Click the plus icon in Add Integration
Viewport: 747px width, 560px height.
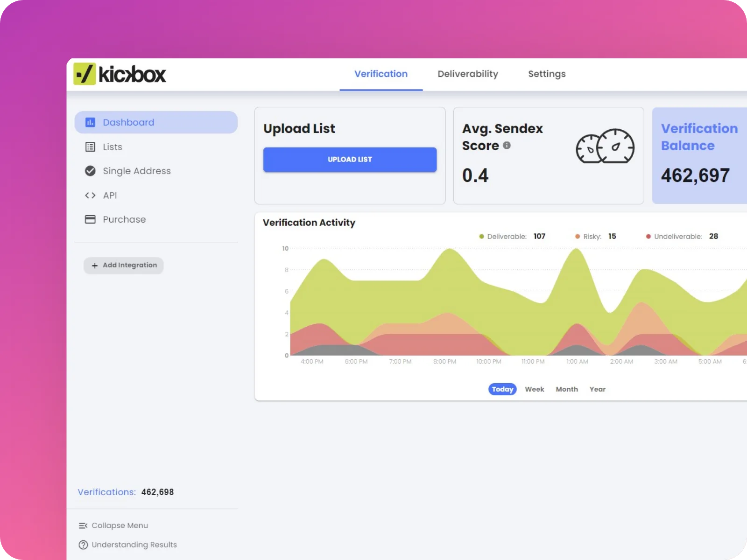tap(95, 266)
